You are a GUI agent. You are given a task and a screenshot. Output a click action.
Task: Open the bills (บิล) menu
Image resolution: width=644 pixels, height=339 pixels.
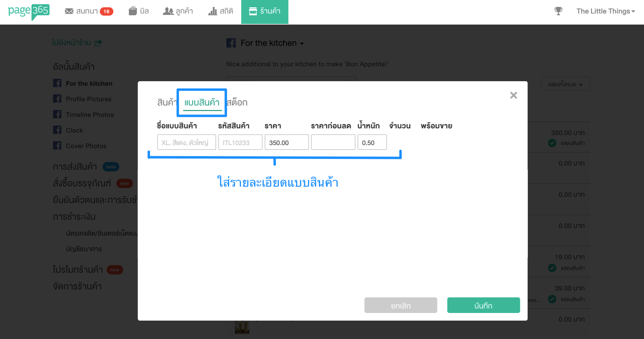139,11
